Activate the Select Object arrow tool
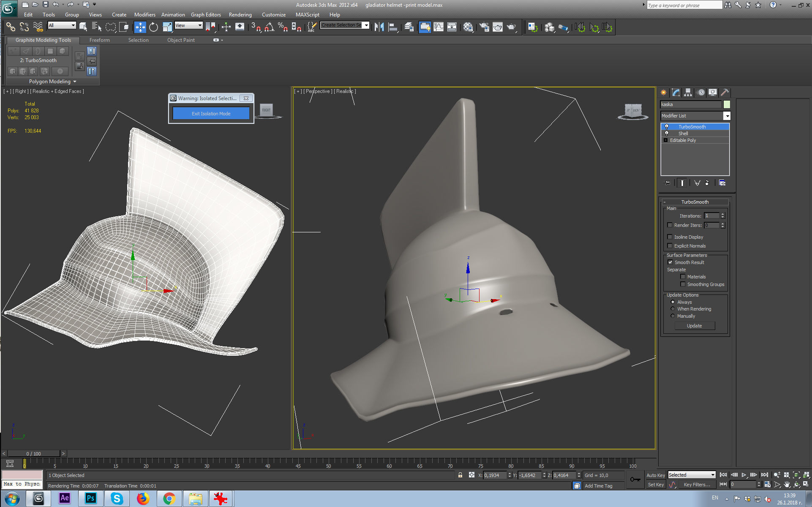 [x=83, y=27]
